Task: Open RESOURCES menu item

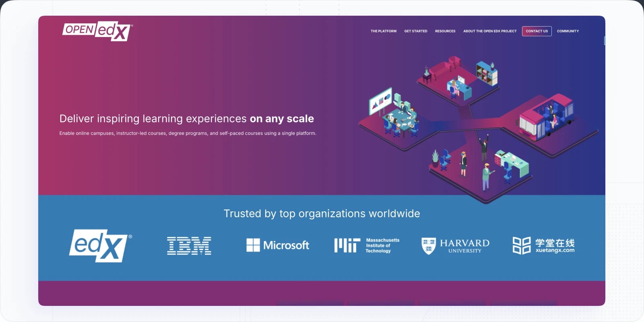Action: click(x=445, y=31)
